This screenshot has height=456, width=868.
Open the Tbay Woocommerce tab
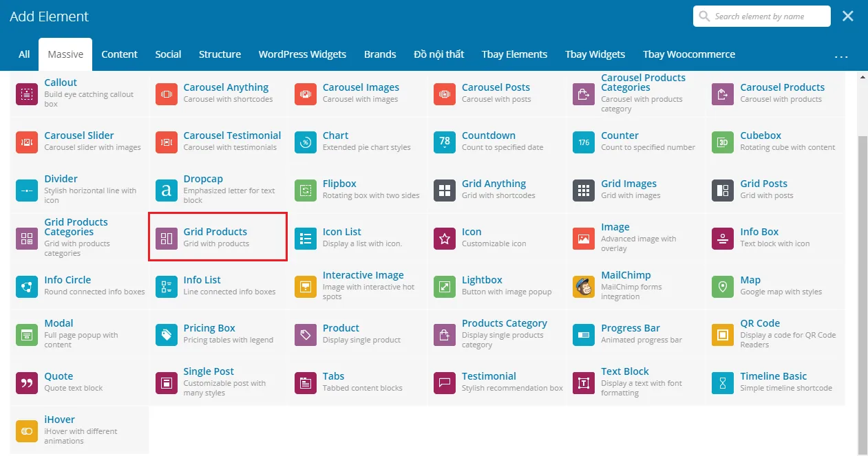689,54
